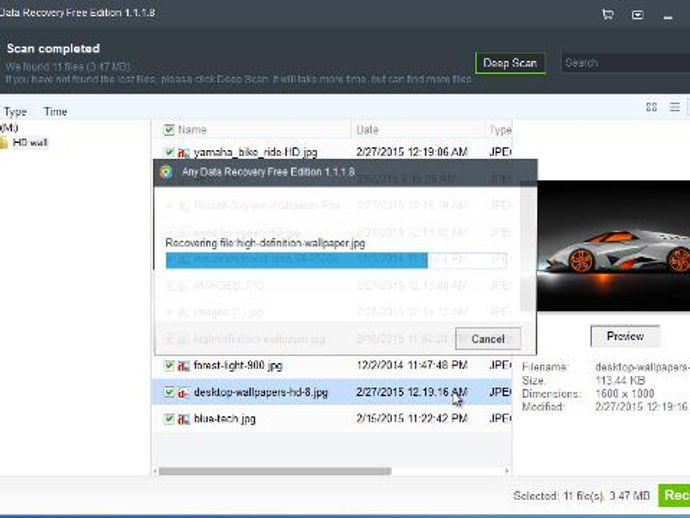Uncheck desktop-wallpapers-hd-8.jpg checkbox

(169, 392)
